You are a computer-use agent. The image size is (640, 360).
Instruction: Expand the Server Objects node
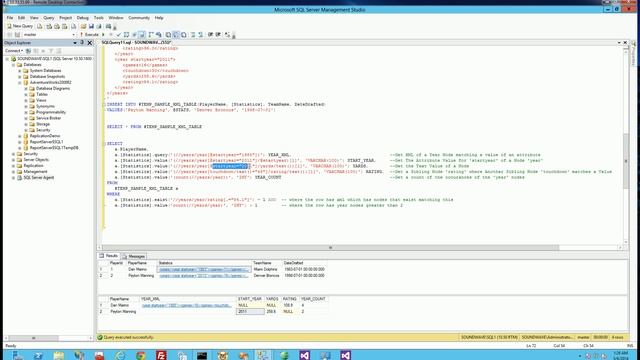pyautogui.click(x=13, y=160)
